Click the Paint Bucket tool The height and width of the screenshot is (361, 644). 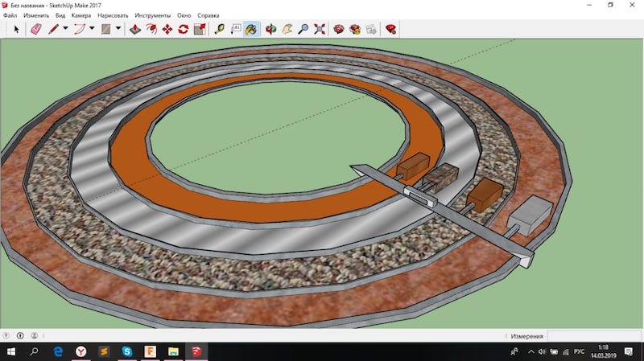coord(251,29)
